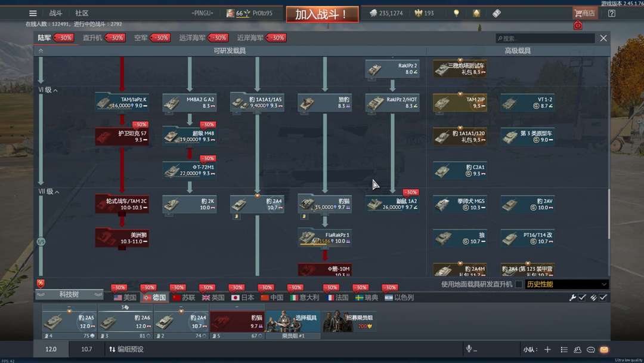Focus the 搜索 search field
The height and width of the screenshot is (363, 644).
pos(545,38)
